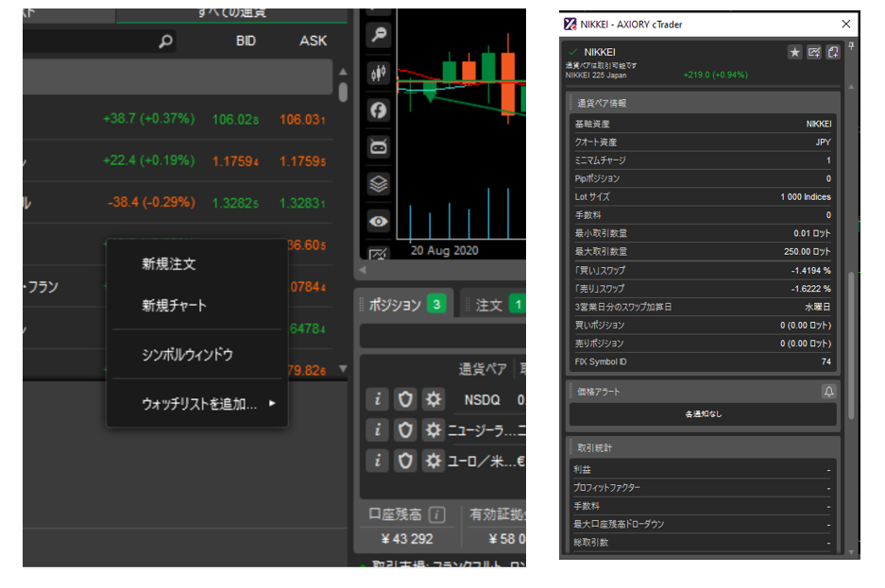This screenshot has width=885, height=588.
Task: Click the -38.4 (-0.29%) change value
Action: [151, 202]
